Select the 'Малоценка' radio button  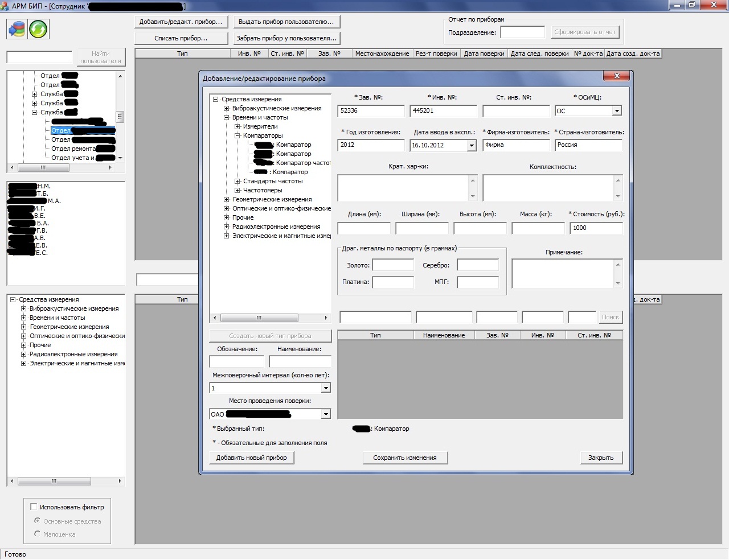click(x=38, y=534)
